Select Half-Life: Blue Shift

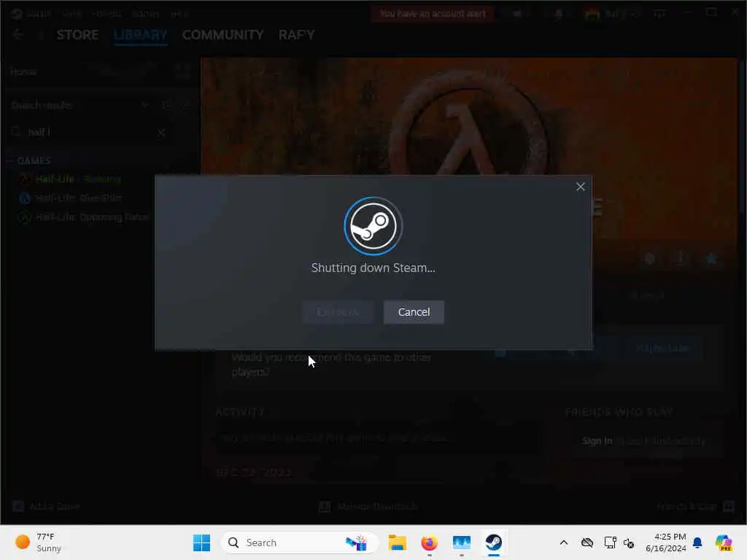click(70, 198)
